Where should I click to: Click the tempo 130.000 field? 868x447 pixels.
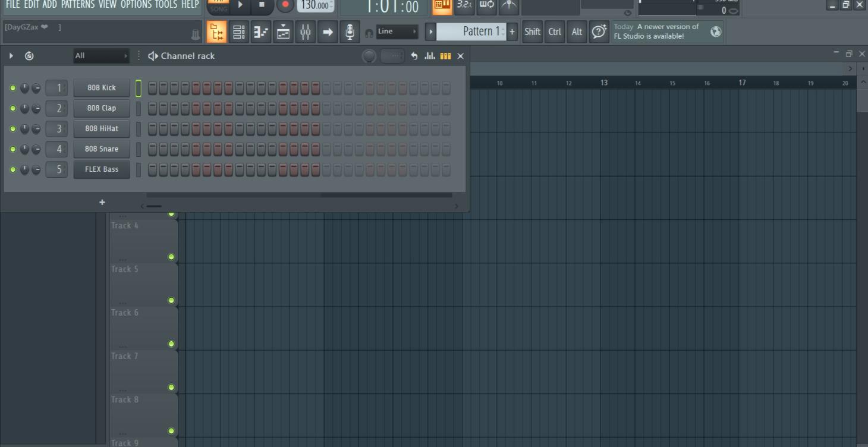coord(316,5)
